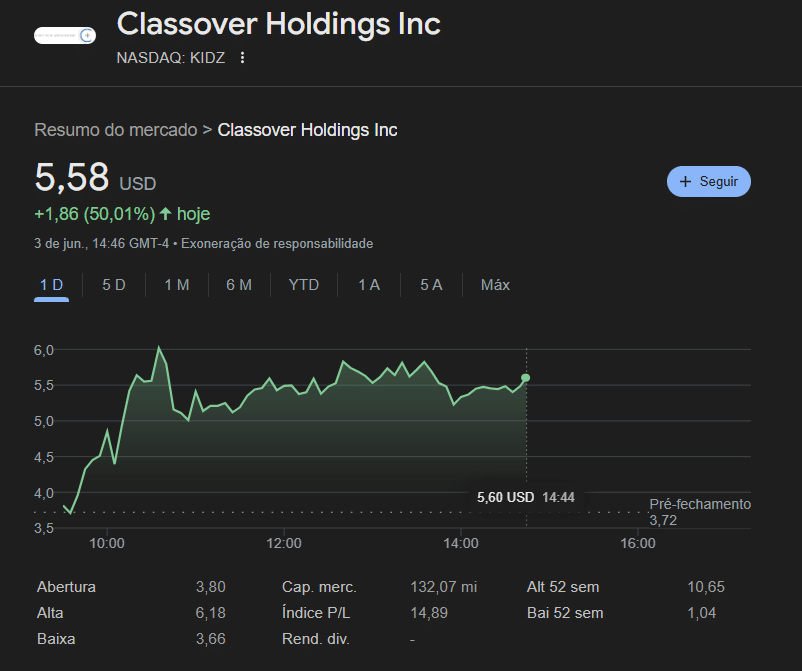This screenshot has height=671, width=802.
Task: Switch to the 1 A range tab
Action: pos(369,285)
